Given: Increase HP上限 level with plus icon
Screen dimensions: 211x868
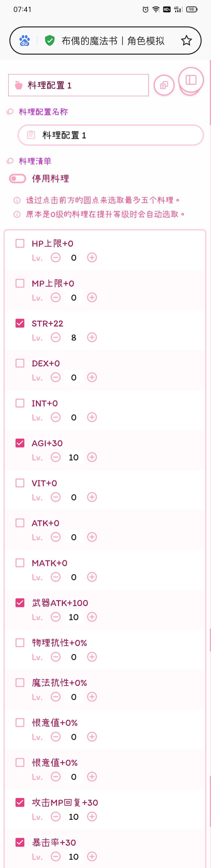Looking at the screenshot, I should [x=92, y=257].
